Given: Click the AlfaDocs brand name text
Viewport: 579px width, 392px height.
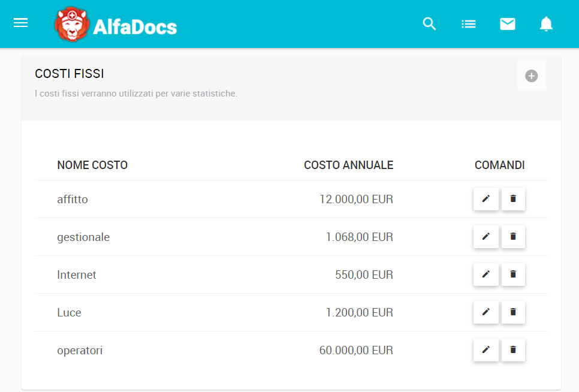Looking at the screenshot, I should (135, 27).
